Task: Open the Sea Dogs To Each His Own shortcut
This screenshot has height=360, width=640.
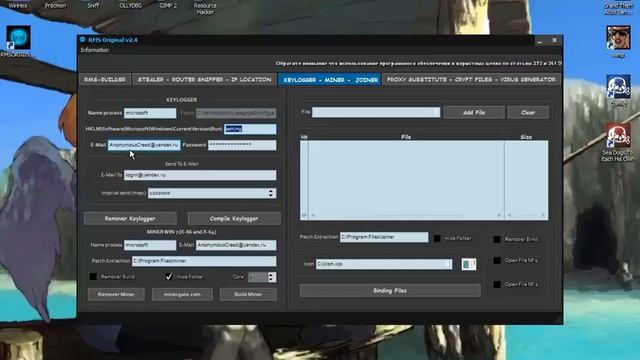Action: pyautogui.click(x=618, y=135)
